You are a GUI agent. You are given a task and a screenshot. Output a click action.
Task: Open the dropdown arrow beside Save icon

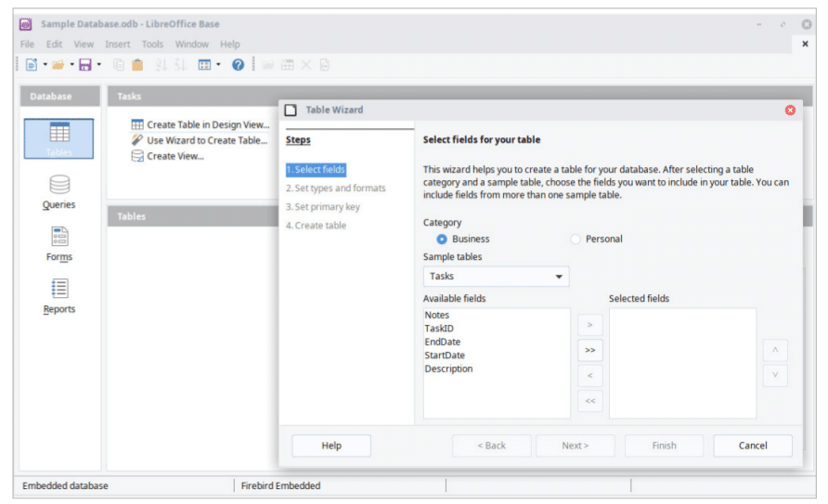coord(98,65)
